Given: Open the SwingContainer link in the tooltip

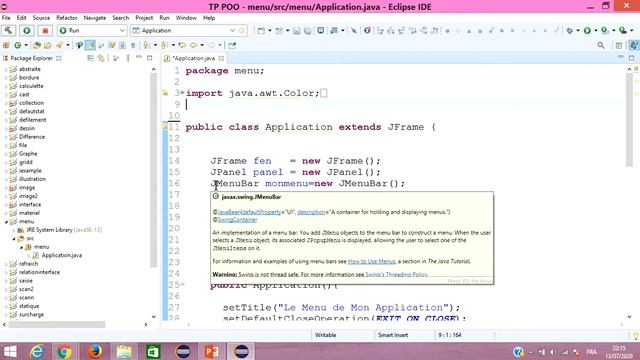Looking at the screenshot, I should pos(237,220).
